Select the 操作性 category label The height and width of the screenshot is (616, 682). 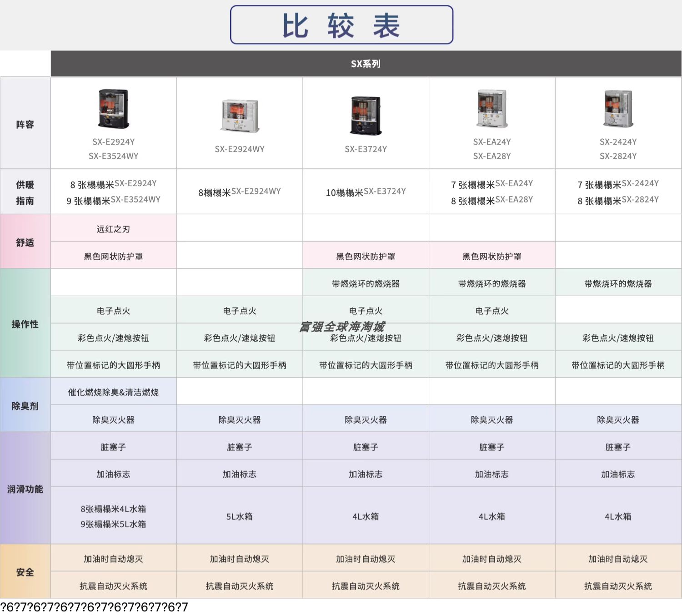click(x=25, y=324)
